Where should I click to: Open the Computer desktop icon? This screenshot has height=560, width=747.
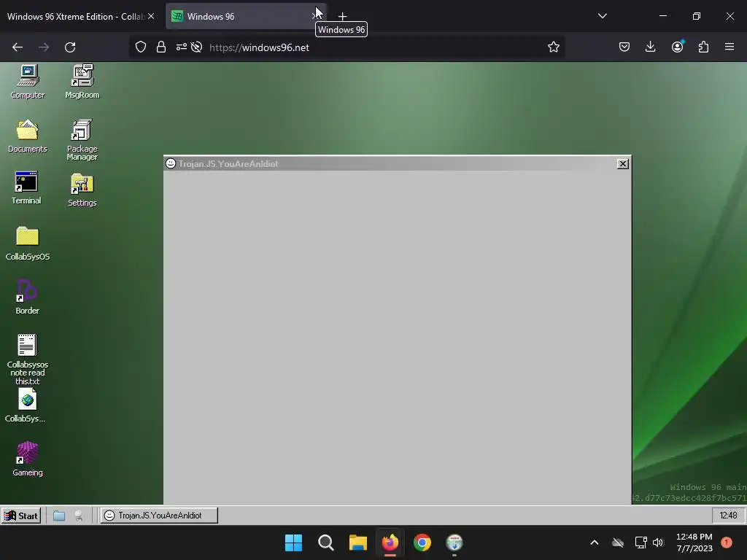(x=28, y=81)
